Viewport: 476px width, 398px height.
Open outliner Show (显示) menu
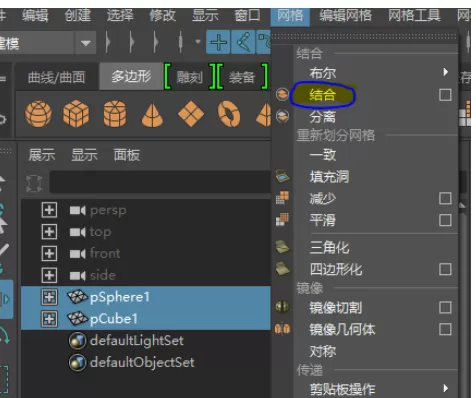coord(84,155)
